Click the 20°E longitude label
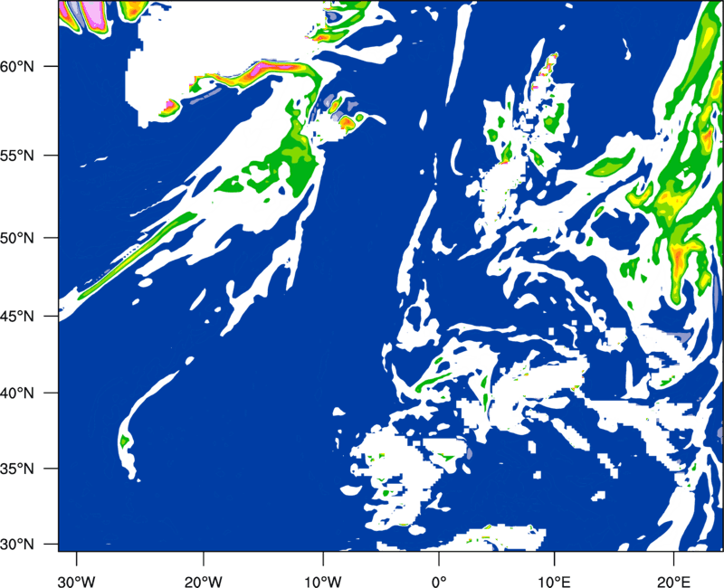Image resolution: width=724 pixels, height=588 pixels. (673, 582)
